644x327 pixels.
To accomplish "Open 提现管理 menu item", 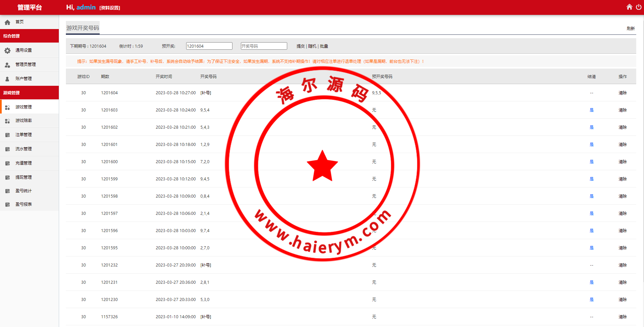I will [x=24, y=177].
